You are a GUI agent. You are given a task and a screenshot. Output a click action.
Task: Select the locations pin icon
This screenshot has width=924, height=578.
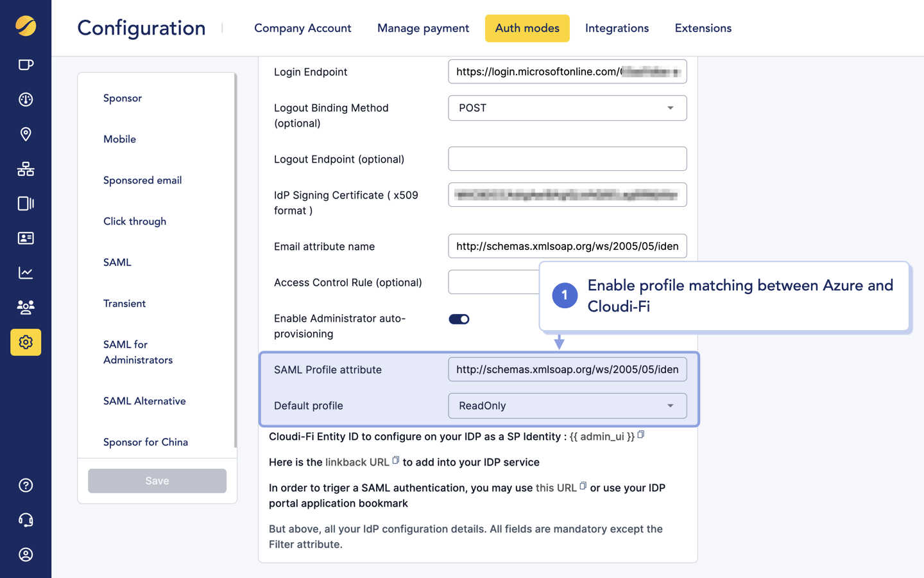click(x=26, y=134)
